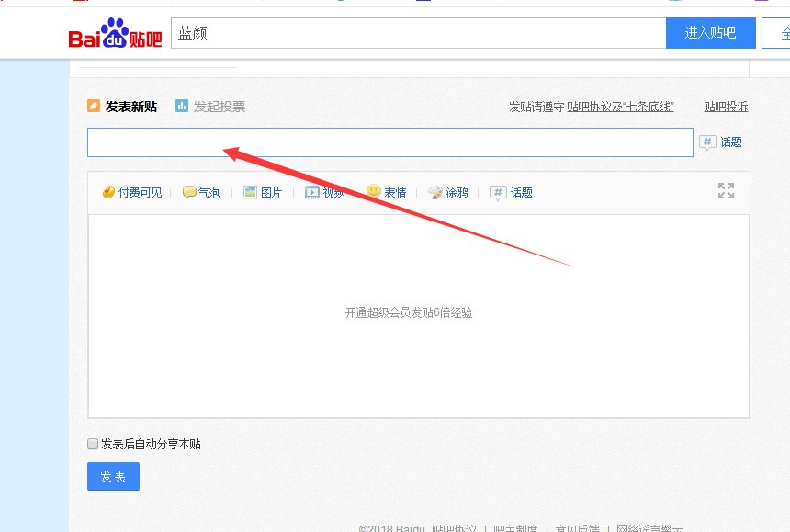Click the 贴吧投诉 complaint link
This screenshot has width=790, height=532.
coord(725,107)
